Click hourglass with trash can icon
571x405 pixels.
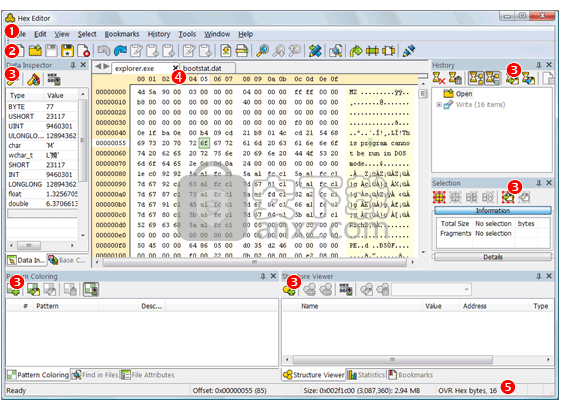455,78
